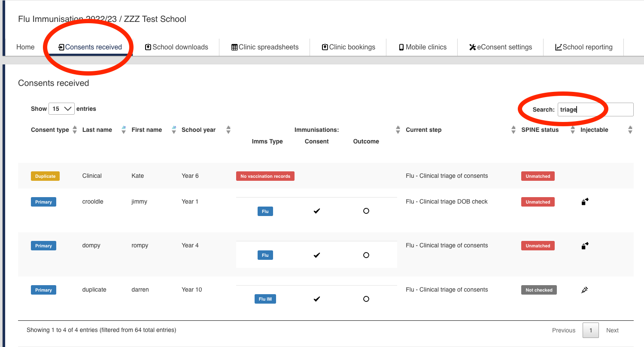Image resolution: width=644 pixels, height=347 pixels.
Task: Open the School downloads tab
Action: point(176,47)
